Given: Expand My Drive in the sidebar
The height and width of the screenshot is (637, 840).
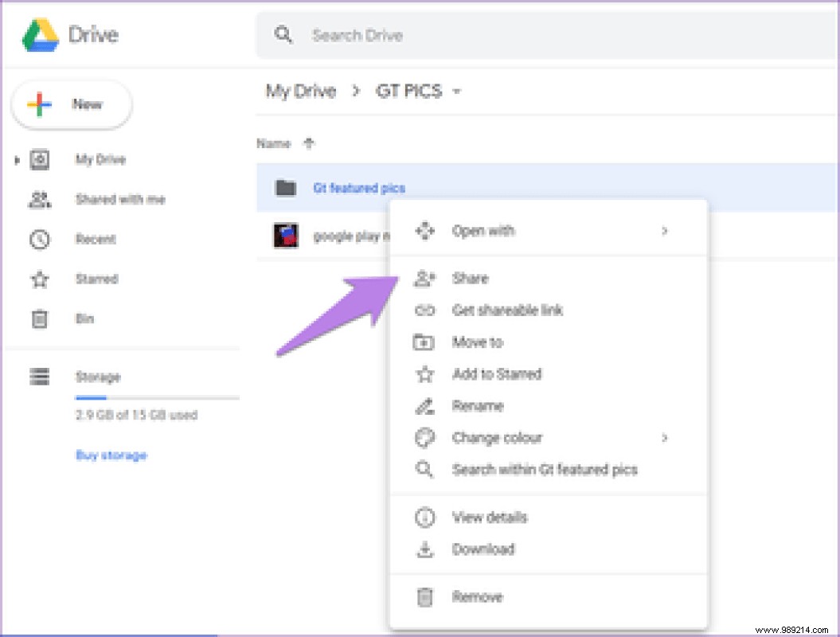Looking at the screenshot, I should coord(18,159).
